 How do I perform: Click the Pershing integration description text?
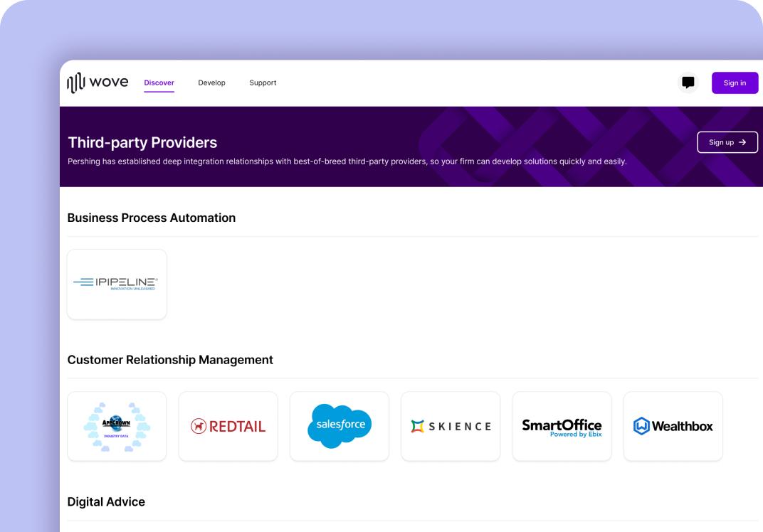point(347,161)
